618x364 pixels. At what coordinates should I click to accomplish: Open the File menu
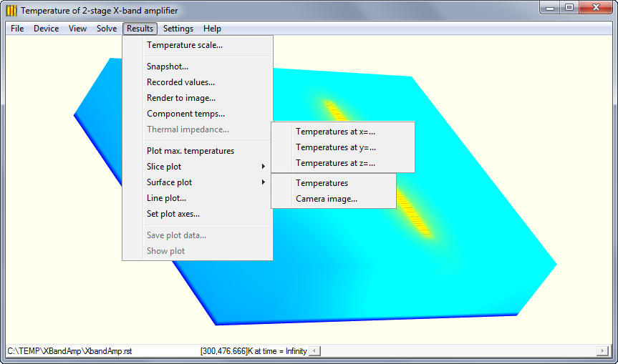tap(17, 29)
